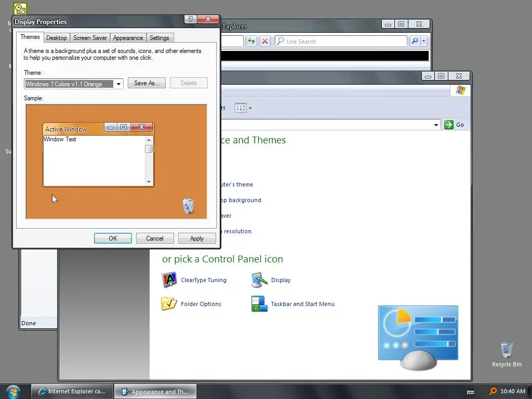Click the Views icon in Control Panel toolbar
The height and width of the screenshot is (399, 532).
[x=241, y=108]
